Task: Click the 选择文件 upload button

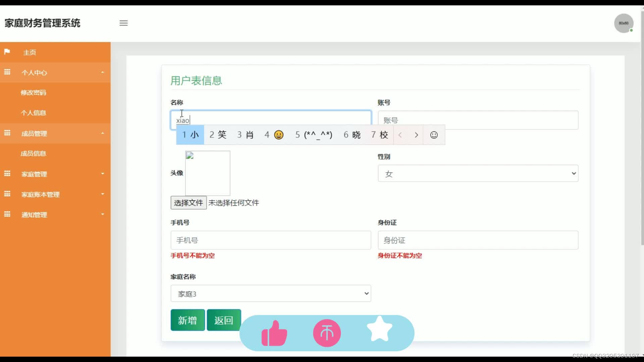Action: 189,203
